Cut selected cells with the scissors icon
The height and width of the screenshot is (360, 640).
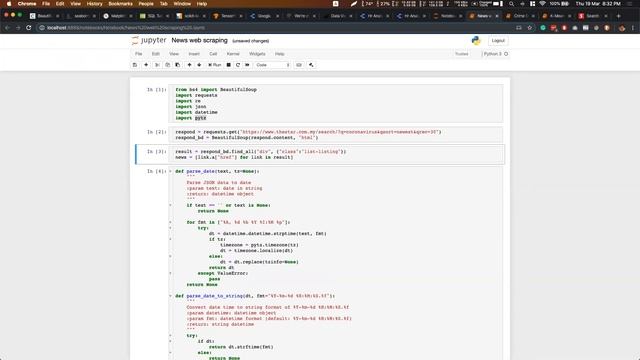[x=157, y=65]
